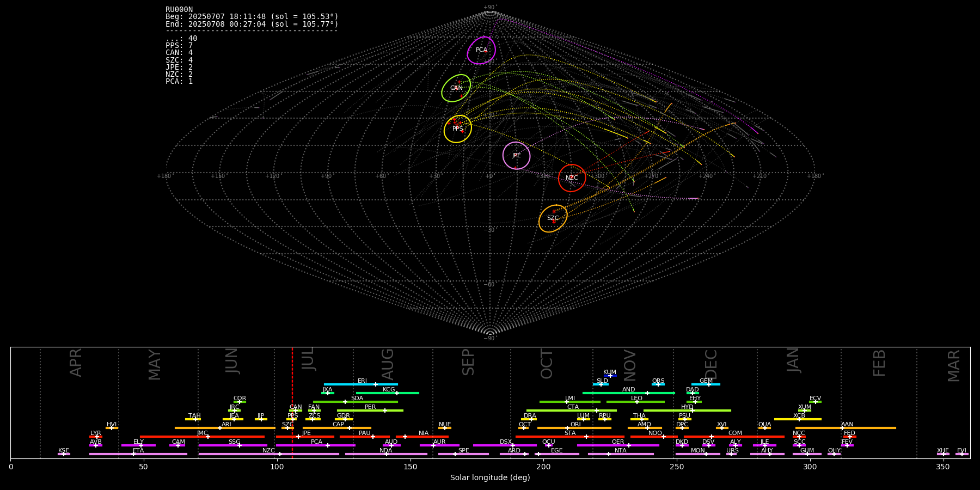Click the 'DEC' month label in timeline
This screenshot has width=980, height=490.
712,364
